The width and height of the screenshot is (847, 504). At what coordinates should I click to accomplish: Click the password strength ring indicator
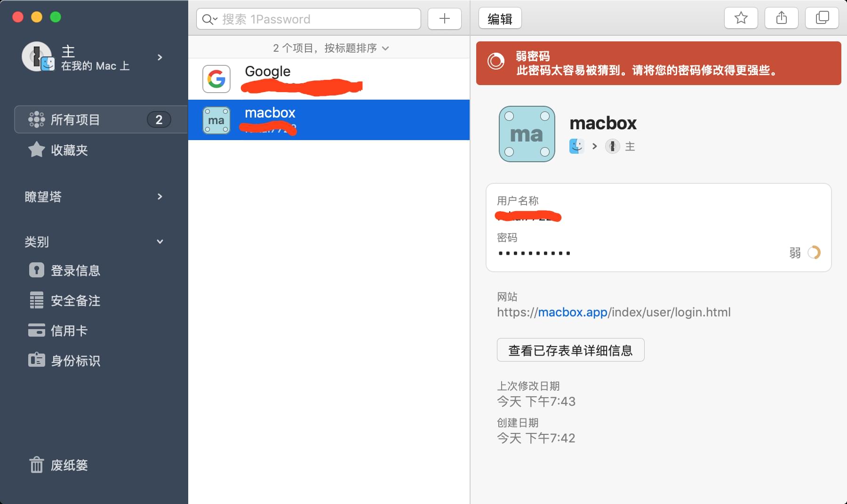click(814, 252)
